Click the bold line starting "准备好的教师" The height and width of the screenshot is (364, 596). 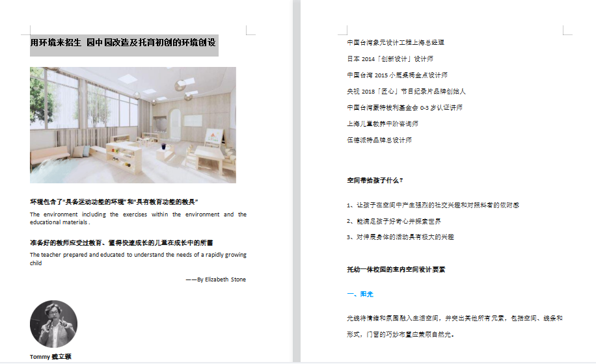pos(121,242)
